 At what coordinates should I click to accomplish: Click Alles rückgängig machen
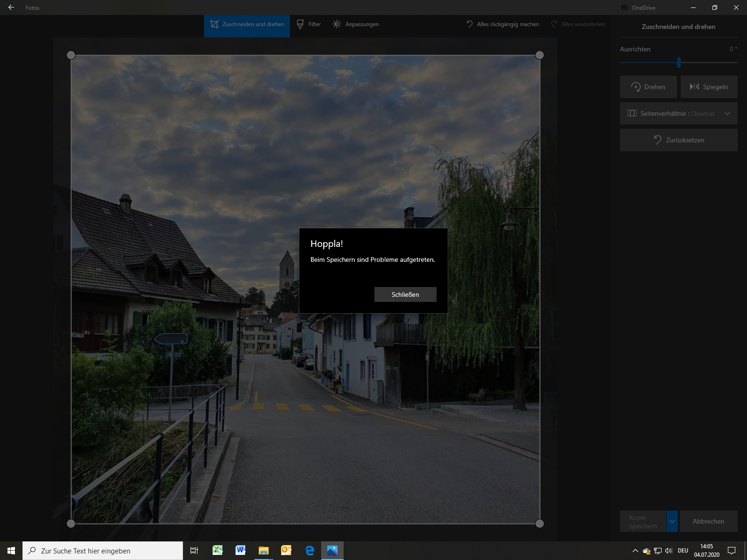[503, 24]
